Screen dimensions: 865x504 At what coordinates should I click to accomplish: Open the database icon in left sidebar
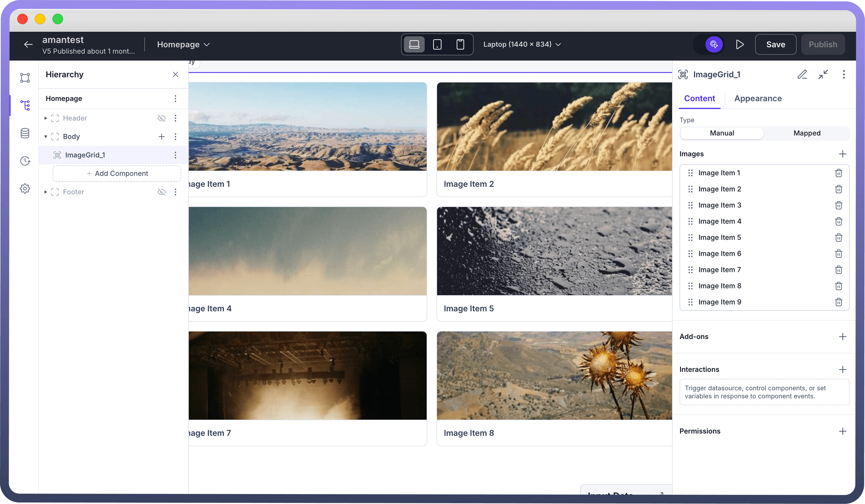[25, 133]
